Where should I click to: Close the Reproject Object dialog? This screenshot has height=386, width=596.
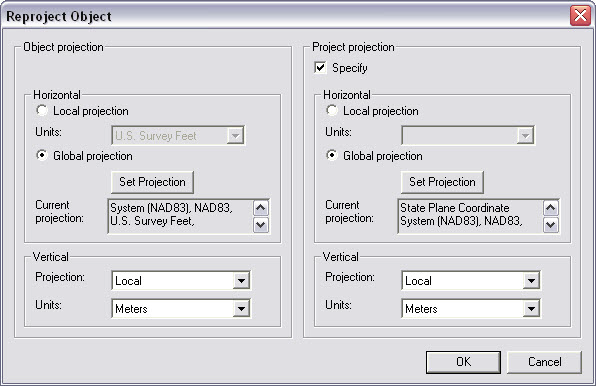click(580, 16)
